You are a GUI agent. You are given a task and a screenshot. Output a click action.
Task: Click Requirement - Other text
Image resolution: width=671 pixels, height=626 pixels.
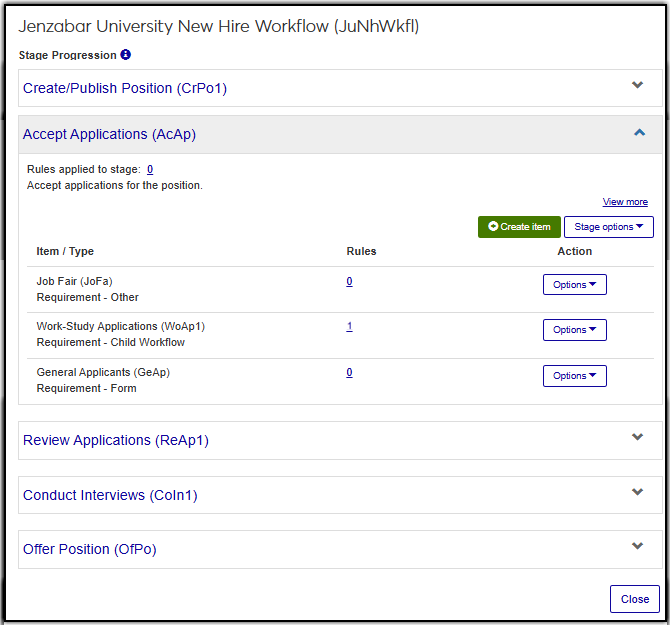[x=87, y=297]
